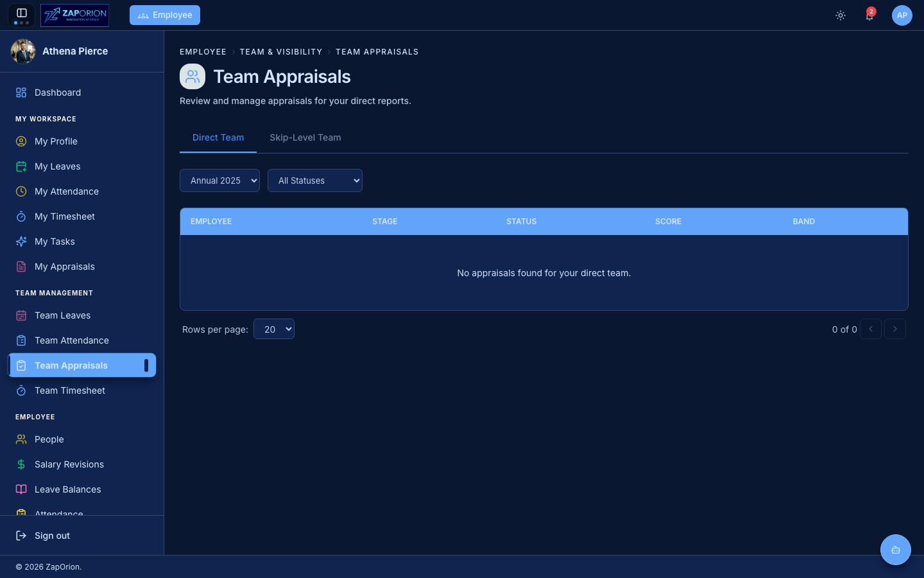The height and width of the screenshot is (578, 924).
Task: Open notifications bell icon
Action: 869,15
